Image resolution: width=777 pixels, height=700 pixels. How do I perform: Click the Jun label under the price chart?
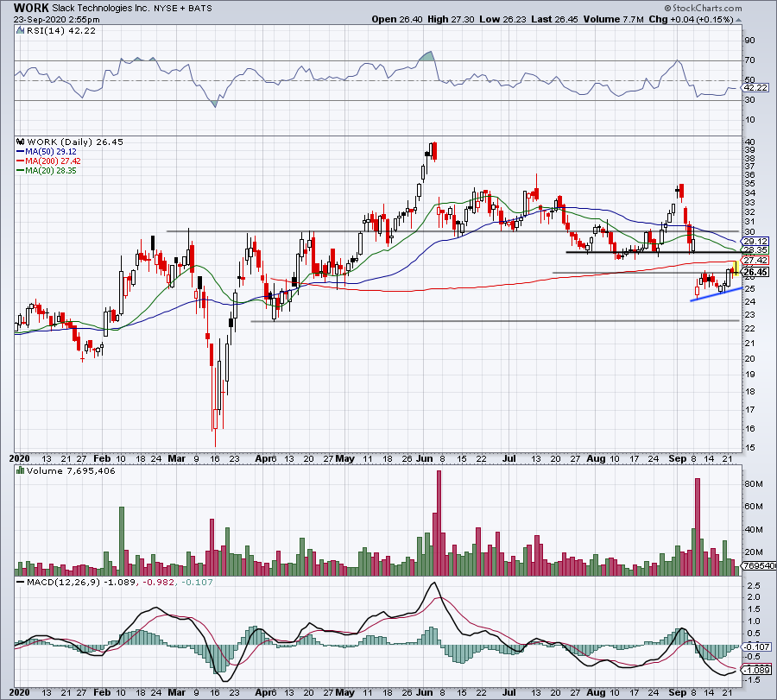pyautogui.click(x=424, y=458)
